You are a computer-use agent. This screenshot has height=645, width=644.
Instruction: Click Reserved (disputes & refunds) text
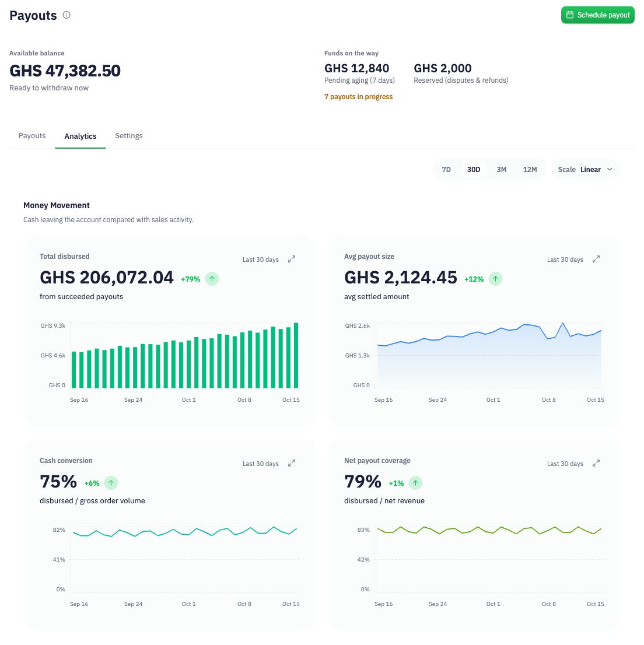(461, 80)
